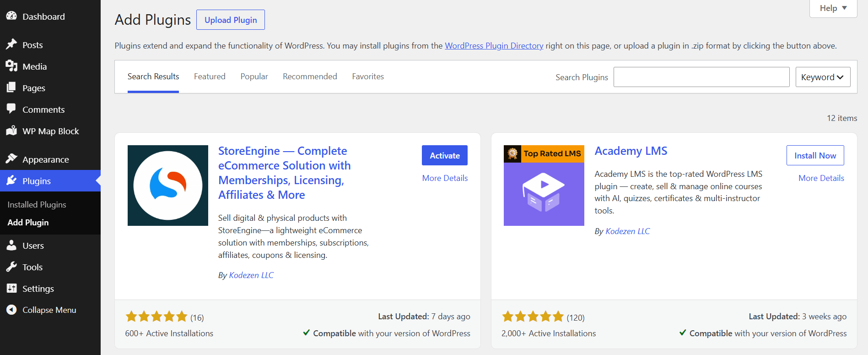This screenshot has height=355, width=868.
Task: Select the Plugins menu item
Action: pyautogui.click(x=50, y=181)
